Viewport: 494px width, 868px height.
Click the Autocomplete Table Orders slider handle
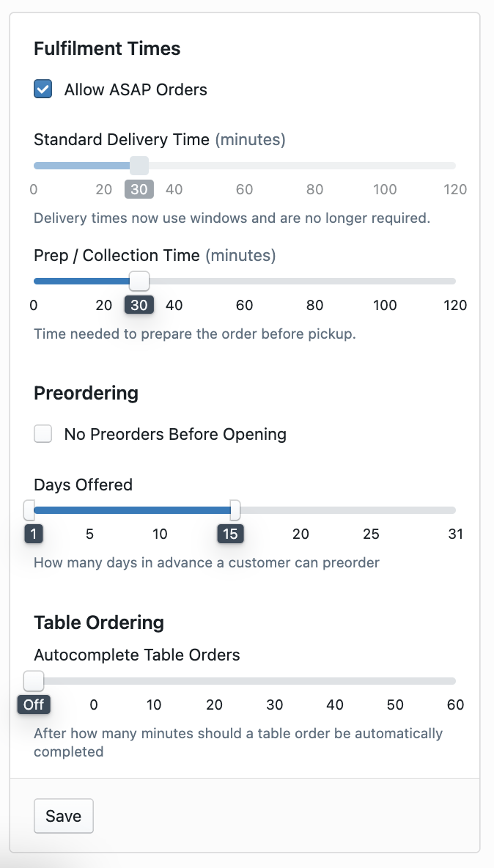tap(34, 681)
